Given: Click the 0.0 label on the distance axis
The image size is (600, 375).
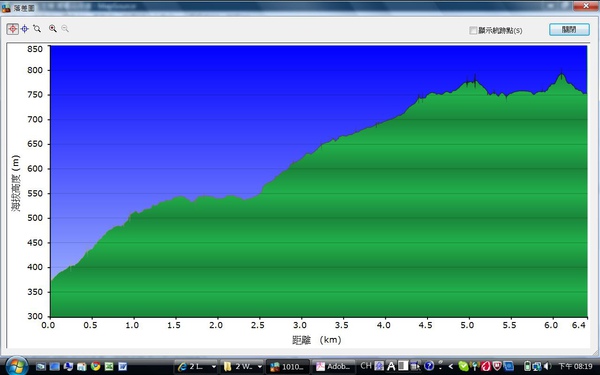Looking at the screenshot, I should click(48, 325).
